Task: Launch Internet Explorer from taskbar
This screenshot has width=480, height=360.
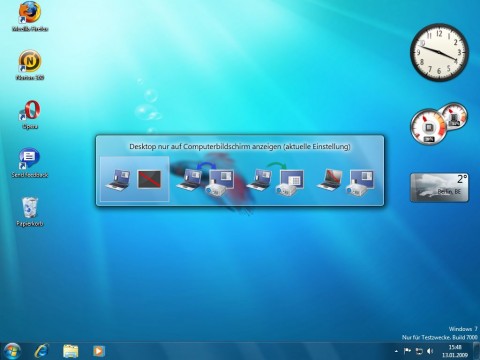Action: [42, 351]
